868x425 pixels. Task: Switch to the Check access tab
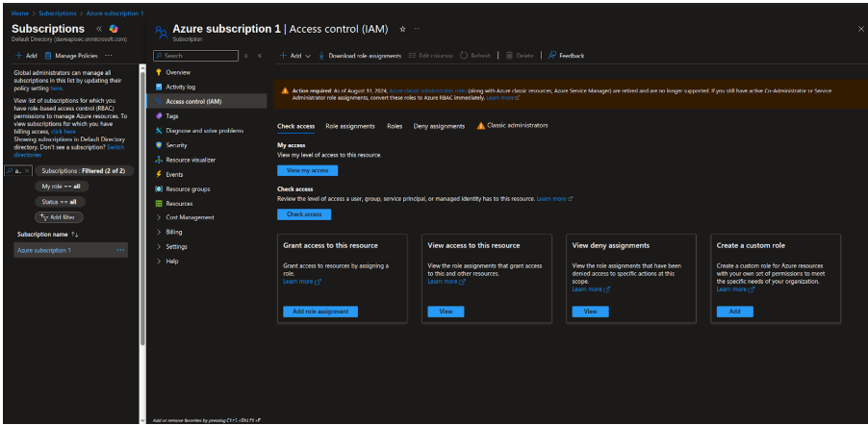click(x=295, y=126)
